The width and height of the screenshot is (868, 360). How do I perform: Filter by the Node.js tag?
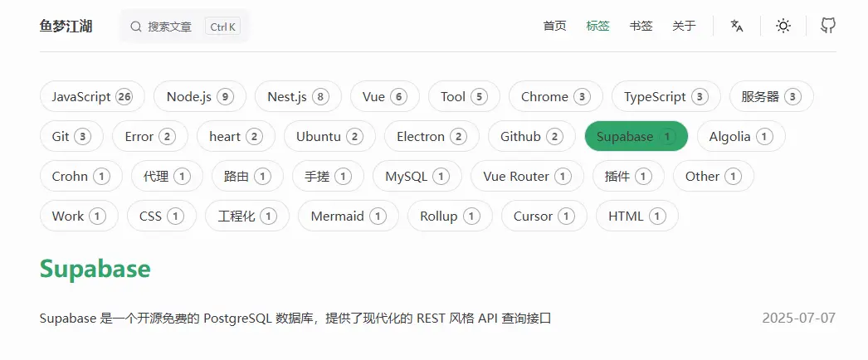[200, 97]
